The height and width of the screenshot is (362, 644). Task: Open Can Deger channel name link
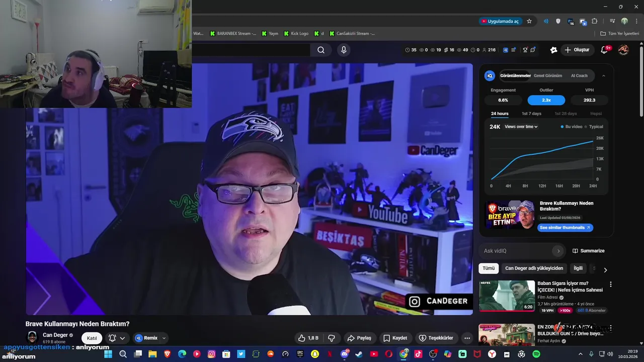55,335
